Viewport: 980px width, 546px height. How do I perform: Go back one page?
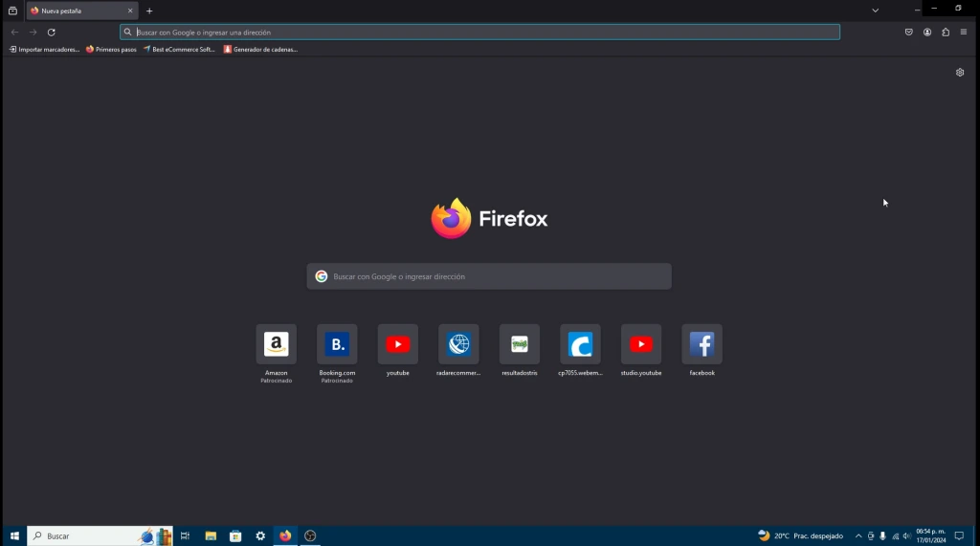(x=14, y=32)
